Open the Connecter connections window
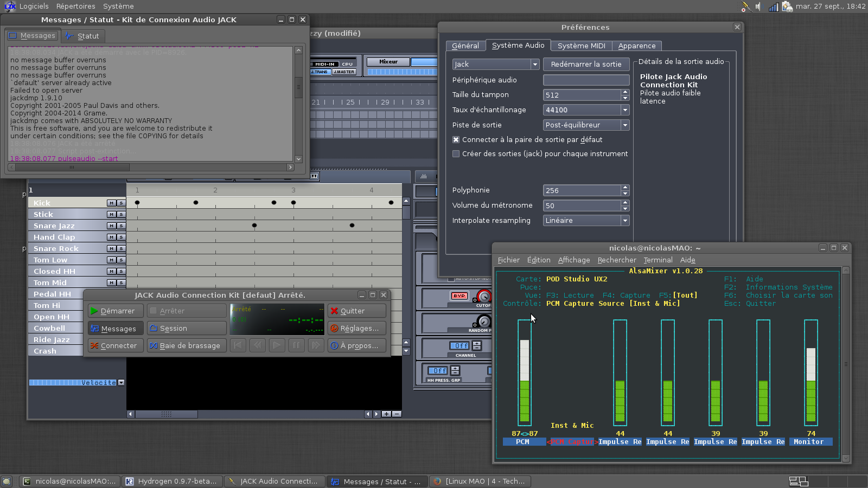Viewport: 868px width, 488px height. (116, 345)
